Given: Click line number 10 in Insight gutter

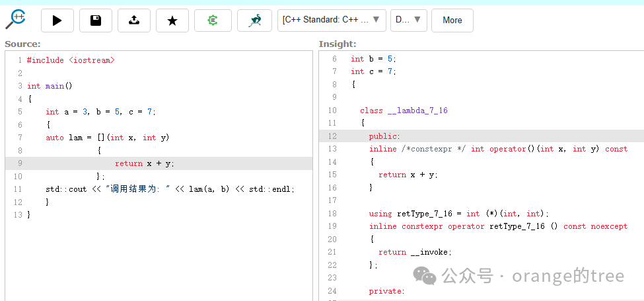Looking at the screenshot, I should 332,110.
